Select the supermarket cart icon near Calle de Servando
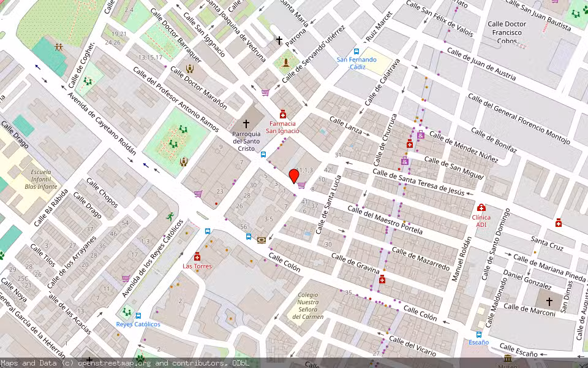This screenshot has height=368, width=588. click(x=265, y=92)
